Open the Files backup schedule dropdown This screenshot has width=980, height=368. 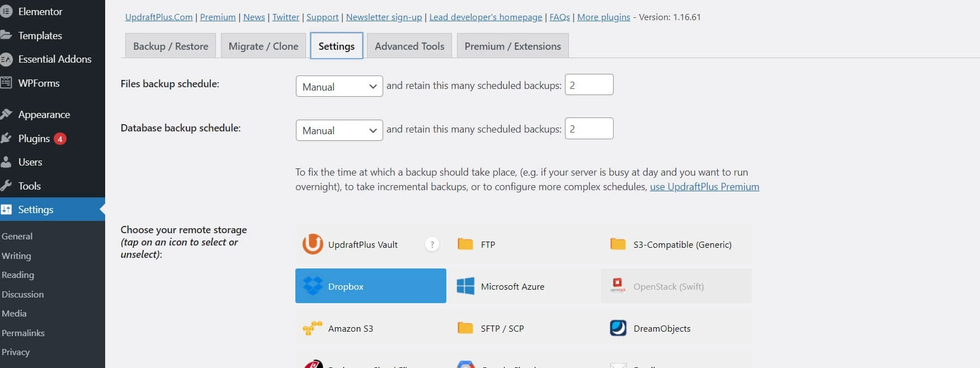pyautogui.click(x=339, y=86)
